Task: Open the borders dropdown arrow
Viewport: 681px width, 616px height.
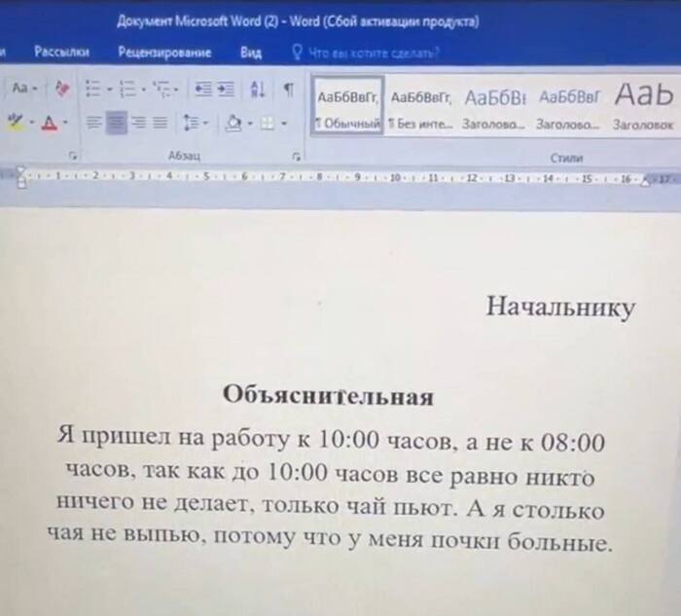Action: 284,124
